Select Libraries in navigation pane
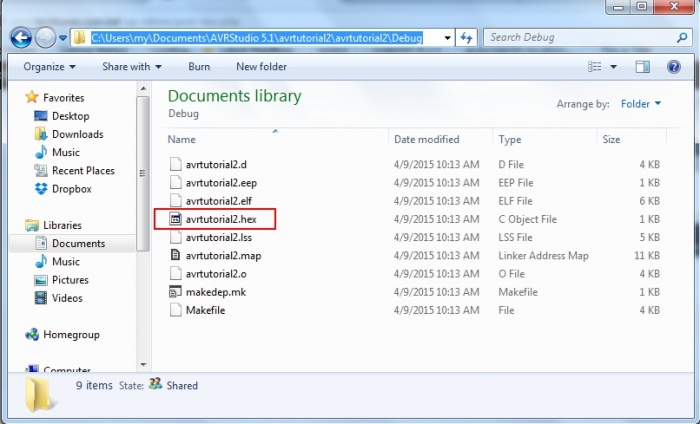The width and height of the screenshot is (700, 424). click(62, 225)
